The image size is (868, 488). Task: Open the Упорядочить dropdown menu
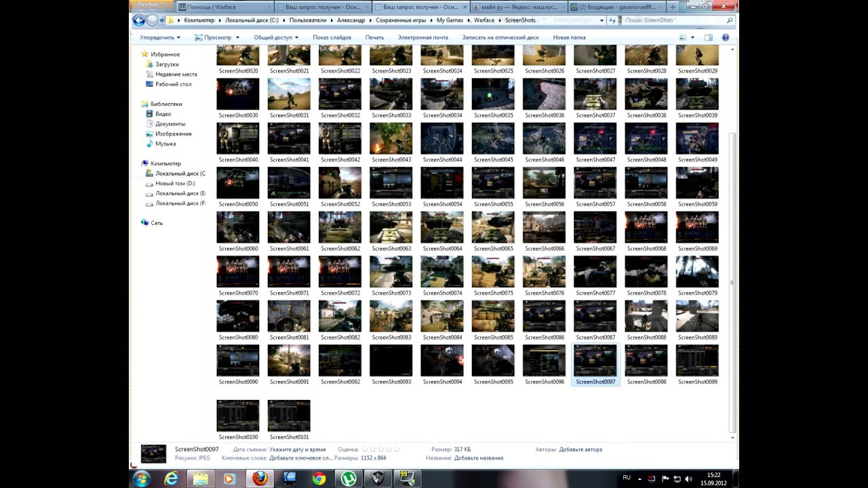coord(160,37)
